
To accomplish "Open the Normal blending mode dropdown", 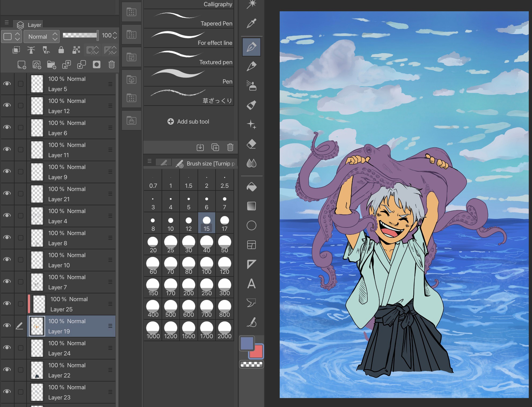I will (x=42, y=37).
